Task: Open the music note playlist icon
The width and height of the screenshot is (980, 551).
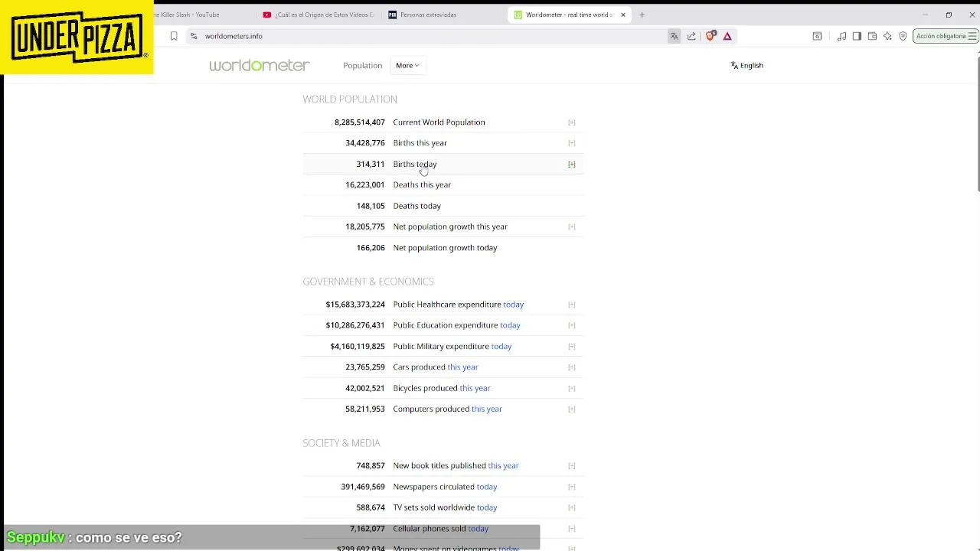Action: [x=841, y=36]
